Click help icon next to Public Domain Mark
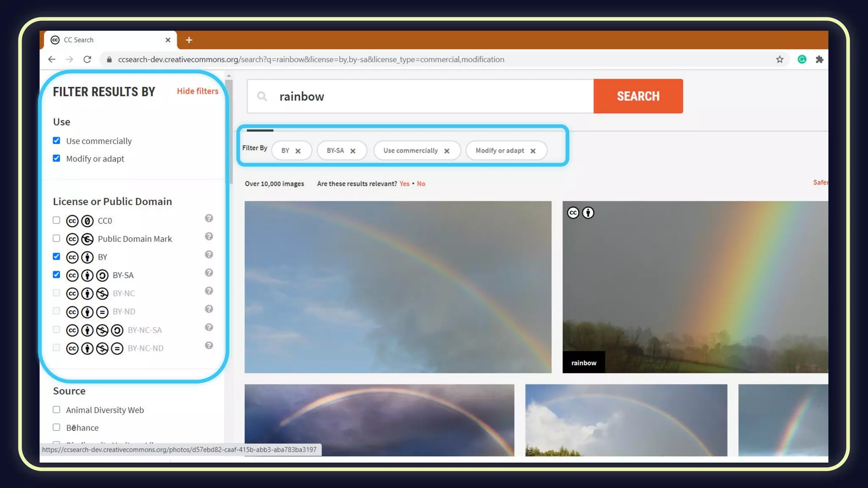This screenshot has width=868, height=488. point(209,236)
